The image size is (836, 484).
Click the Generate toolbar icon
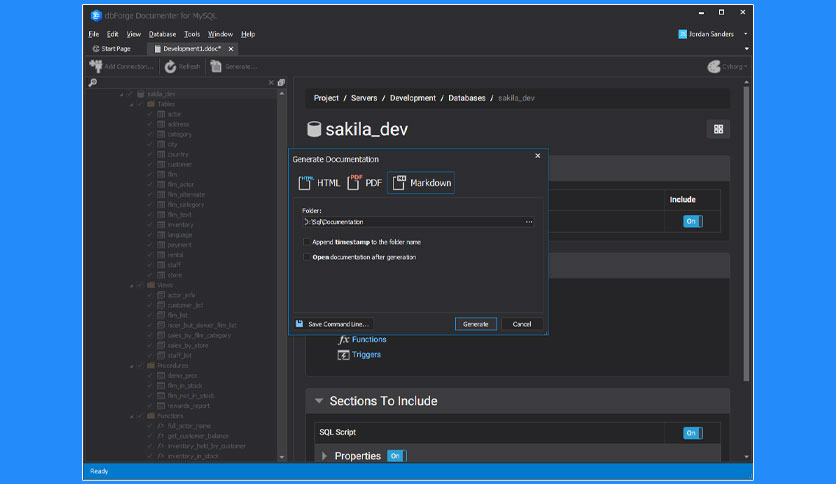[216, 66]
